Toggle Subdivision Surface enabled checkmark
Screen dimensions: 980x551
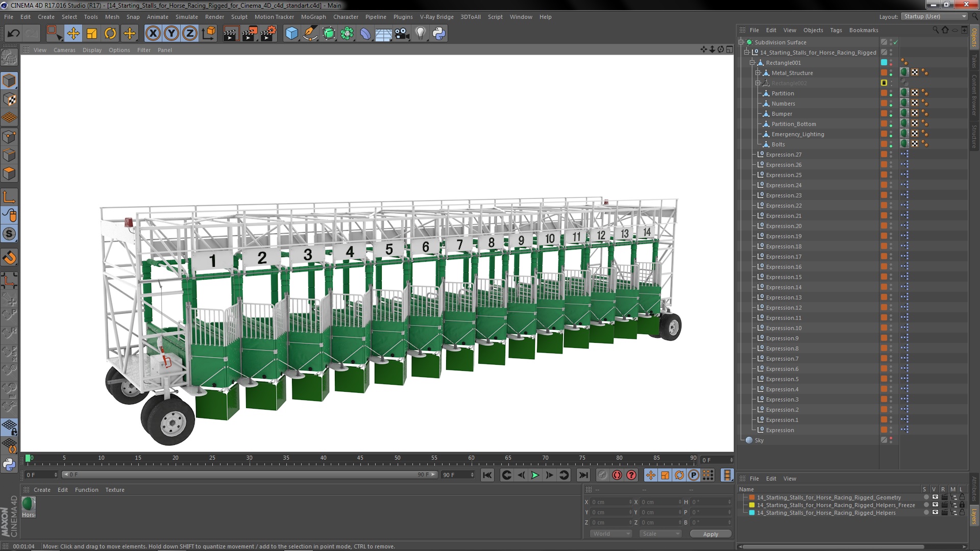pos(895,42)
